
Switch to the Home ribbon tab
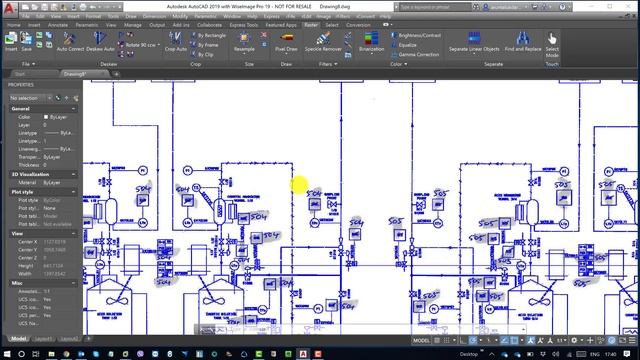tap(13, 25)
